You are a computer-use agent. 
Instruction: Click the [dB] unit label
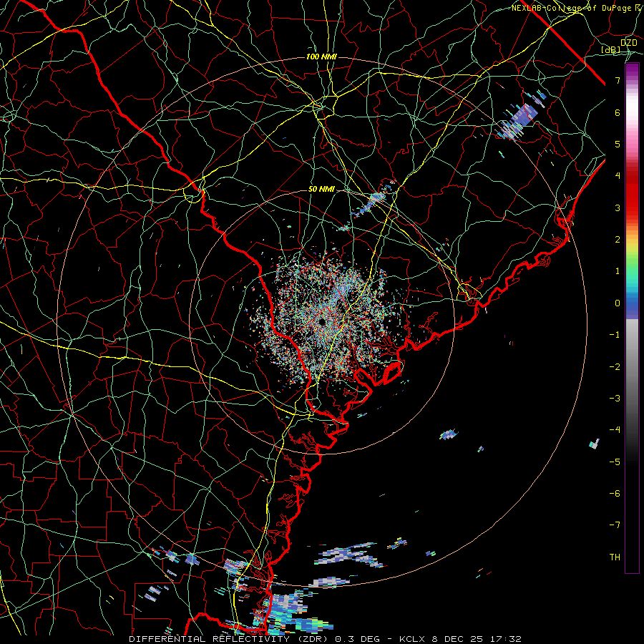pyautogui.click(x=611, y=50)
